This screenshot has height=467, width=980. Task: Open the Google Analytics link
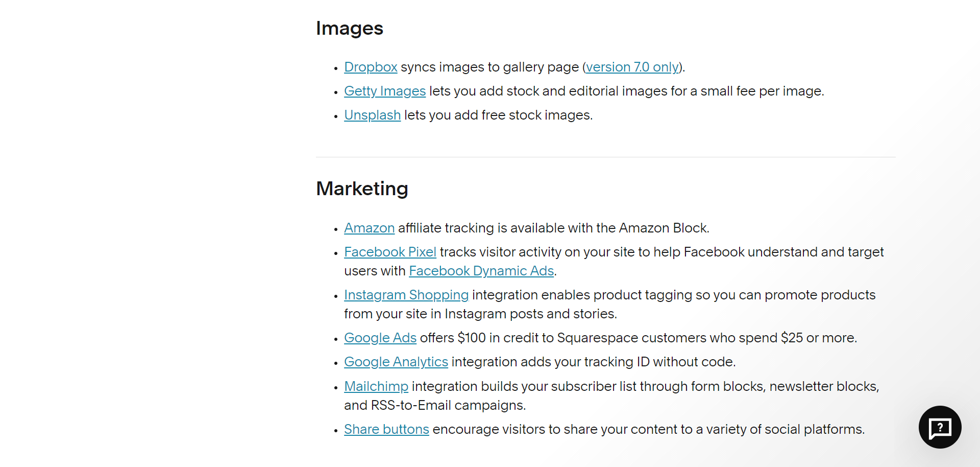[396, 362]
